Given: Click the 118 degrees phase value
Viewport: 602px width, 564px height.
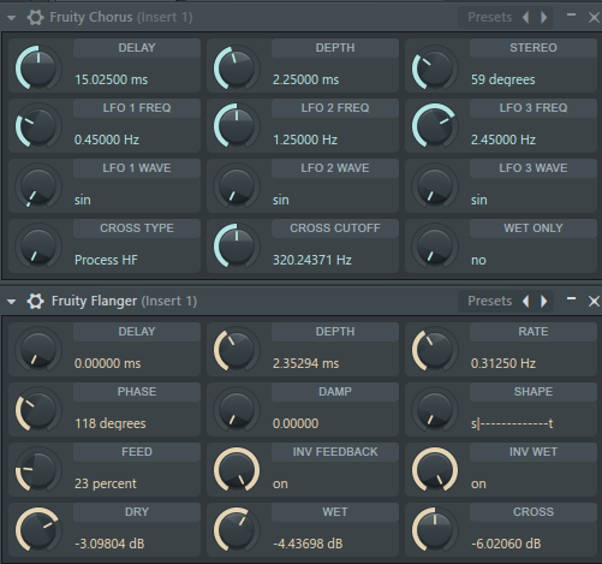Looking at the screenshot, I should (x=110, y=423).
